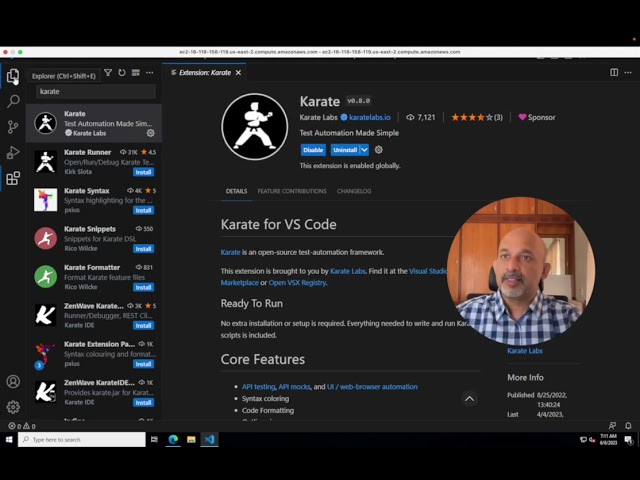Click the taskbar clock showing date

click(x=609, y=440)
